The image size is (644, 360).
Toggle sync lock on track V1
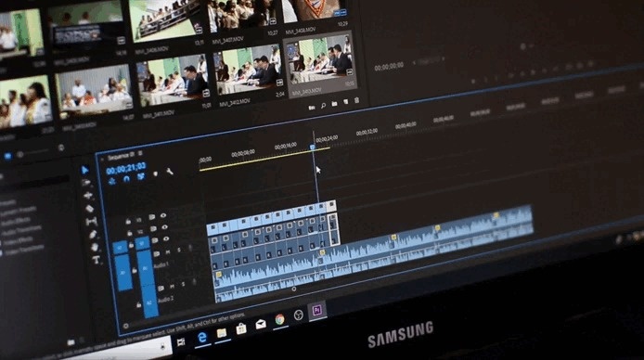(155, 240)
